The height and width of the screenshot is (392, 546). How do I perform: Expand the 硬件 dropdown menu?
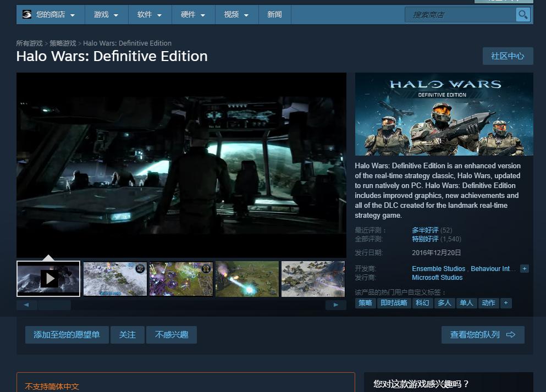(193, 15)
